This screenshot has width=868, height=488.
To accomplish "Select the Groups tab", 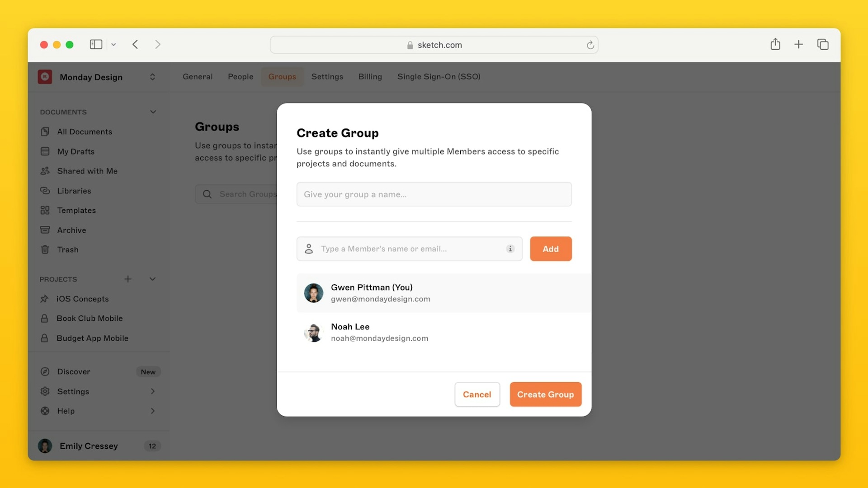I will pos(282,76).
